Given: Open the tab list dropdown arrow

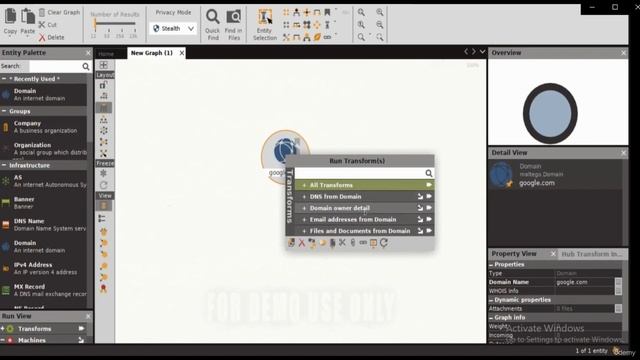Looking at the screenshot, I should pyautogui.click(x=482, y=52).
